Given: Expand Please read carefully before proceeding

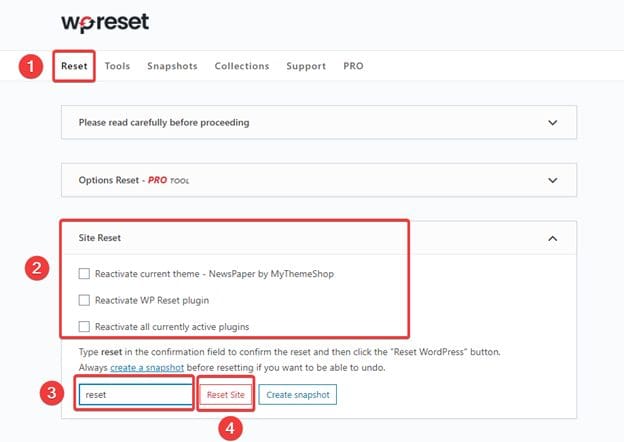Looking at the screenshot, I should tap(553, 123).
